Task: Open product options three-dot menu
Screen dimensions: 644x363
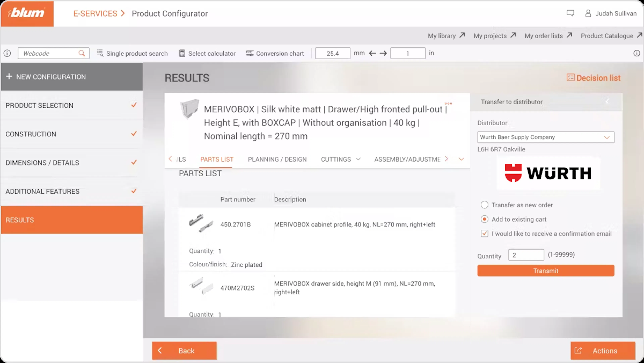Action: click(x=448, y=104)
